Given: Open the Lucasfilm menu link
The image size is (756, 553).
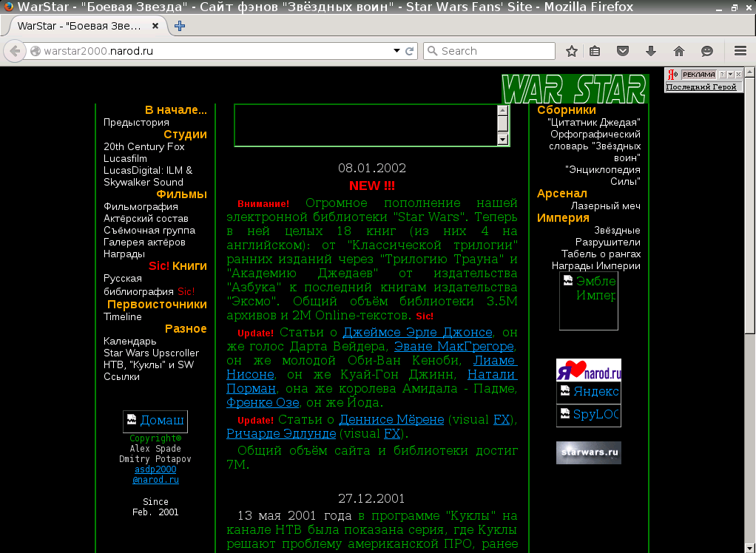Looking at the screenshot, I should 125,158.
